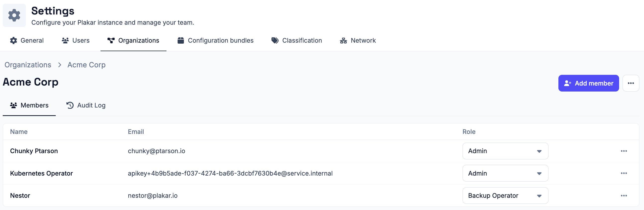Click the Email column header

(x=136, y=132)
